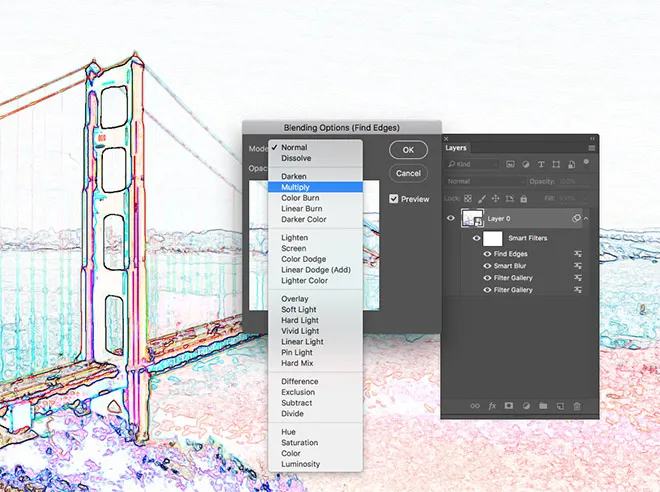Create a new group with the folder icon

tap(543, 406)
